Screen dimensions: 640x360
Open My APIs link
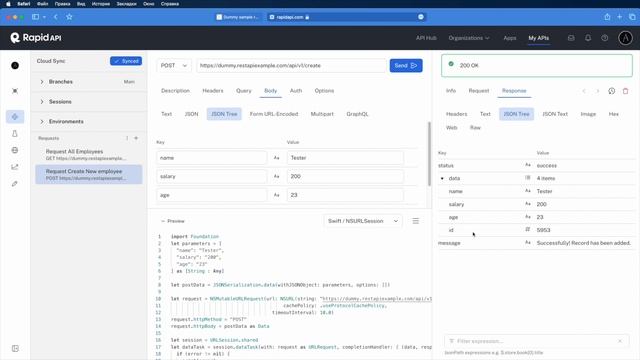pos(538,38)
